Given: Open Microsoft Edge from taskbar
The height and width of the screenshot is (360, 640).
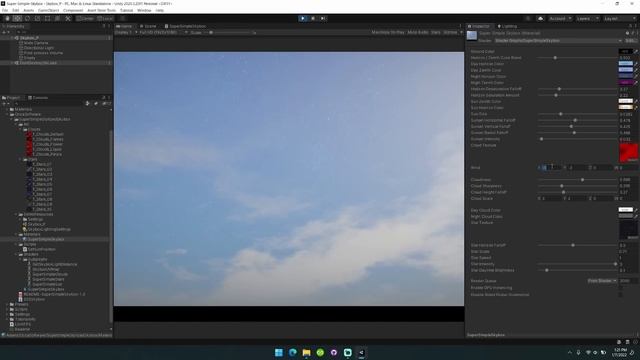Looking at the screenshot, I should 293,353.
